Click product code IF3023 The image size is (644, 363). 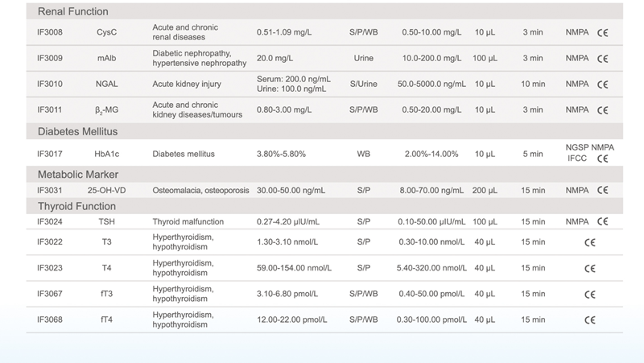point(50,268)
